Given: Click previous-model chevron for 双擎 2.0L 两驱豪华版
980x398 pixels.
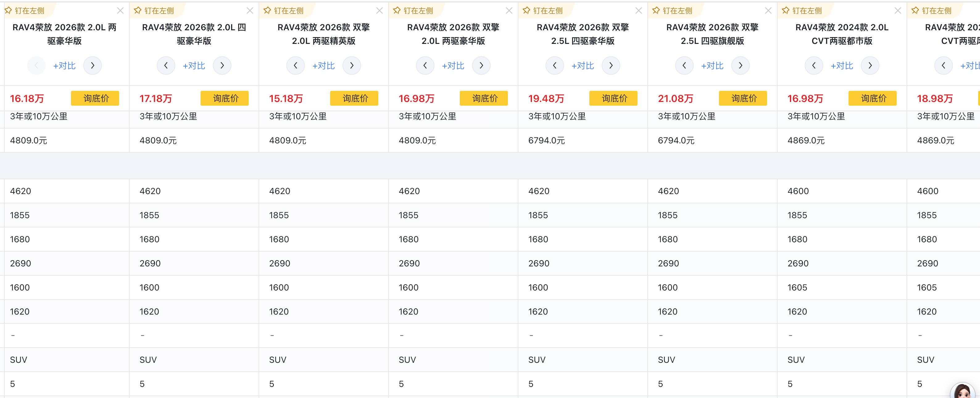Looking at the screenshot, I should pos(425,66).
